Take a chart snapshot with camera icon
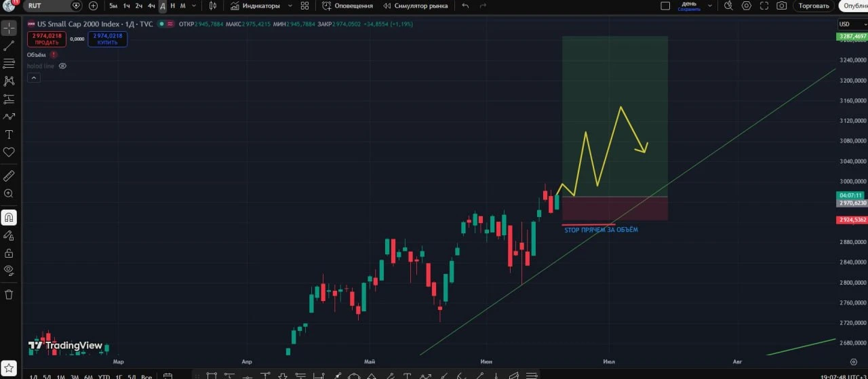868x379 pixels. pyautogui.click(x=782, y=5)
